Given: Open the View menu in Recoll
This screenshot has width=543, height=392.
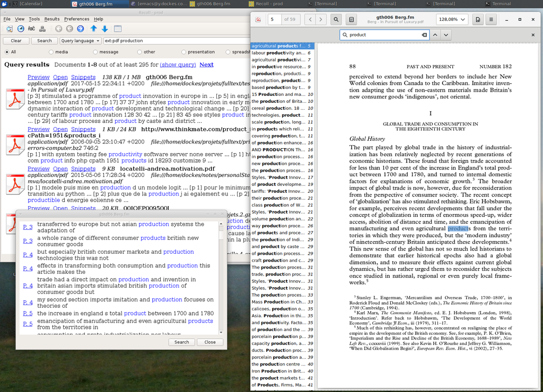Looking at the screenshot, I should [20, 19].
